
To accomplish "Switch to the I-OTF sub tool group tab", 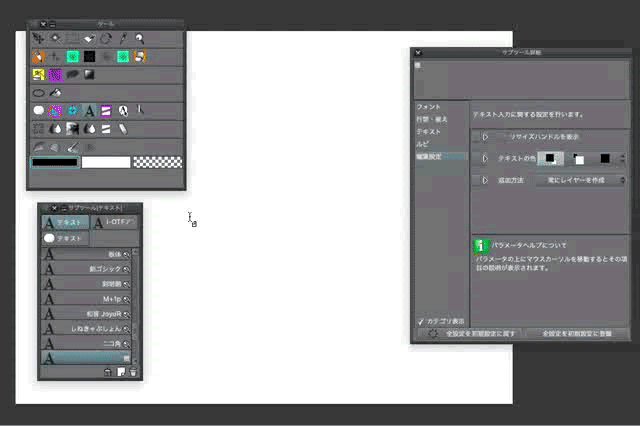I will pos(114,222).
